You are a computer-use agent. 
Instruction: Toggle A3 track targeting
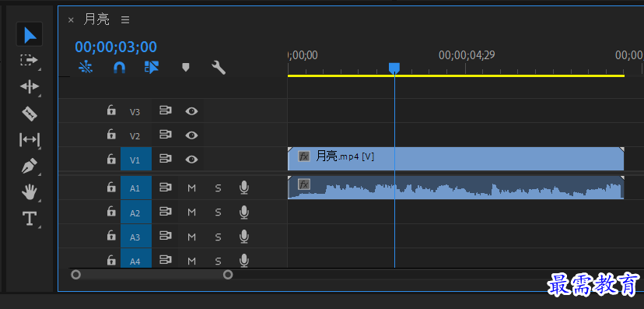pyautogui.click(x=136, y=237)
